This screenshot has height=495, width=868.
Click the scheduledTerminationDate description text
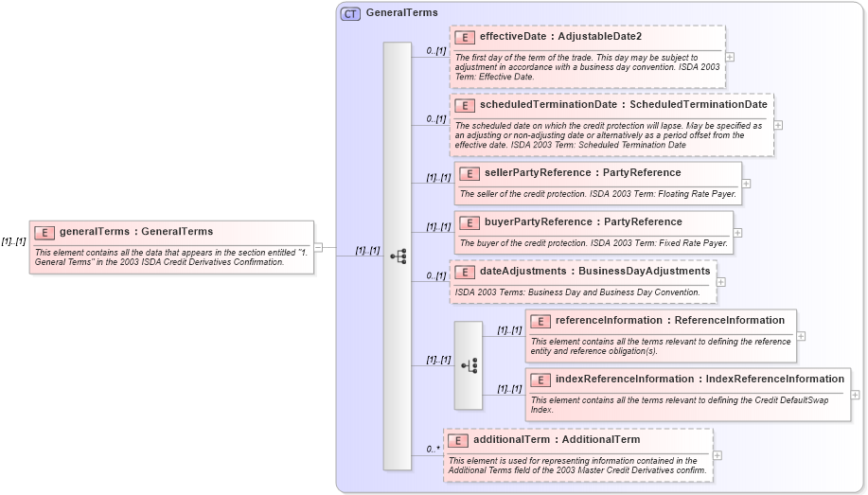(x=609, y=135)
